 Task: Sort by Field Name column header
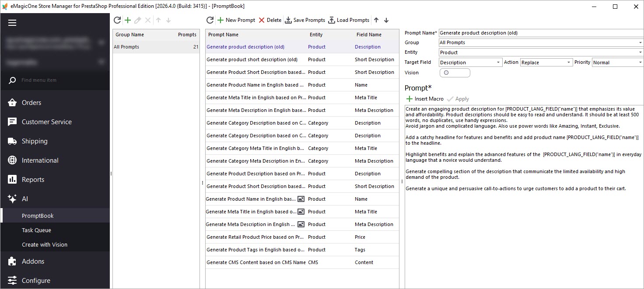376,35
